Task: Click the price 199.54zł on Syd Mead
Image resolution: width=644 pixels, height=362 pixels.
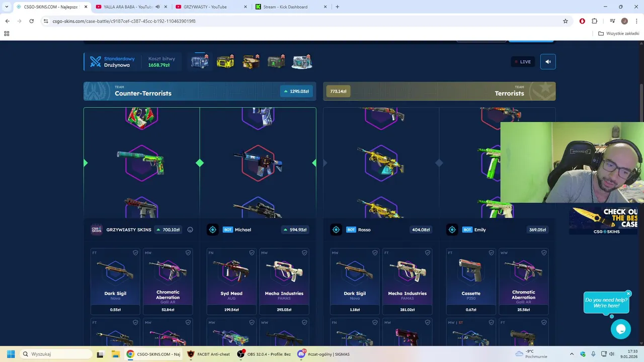Action: pos(231,310)
